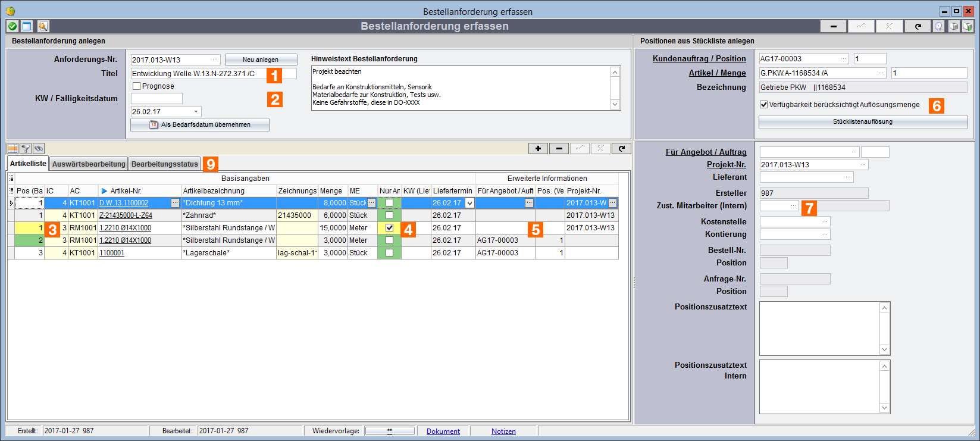980x441 pixels.
Task: Switch to the Bearbeitungsstatus tab
Action: (165, 164)
